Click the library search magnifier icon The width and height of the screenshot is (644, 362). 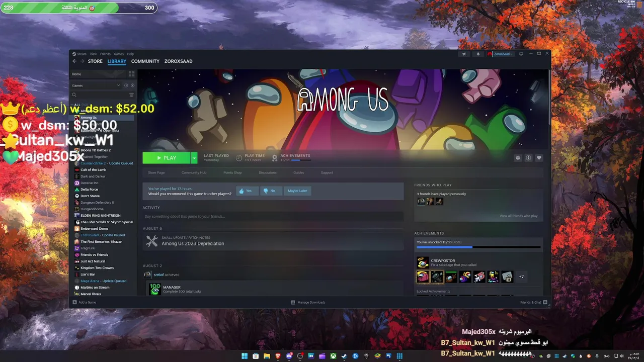click(x=74, y=95)
